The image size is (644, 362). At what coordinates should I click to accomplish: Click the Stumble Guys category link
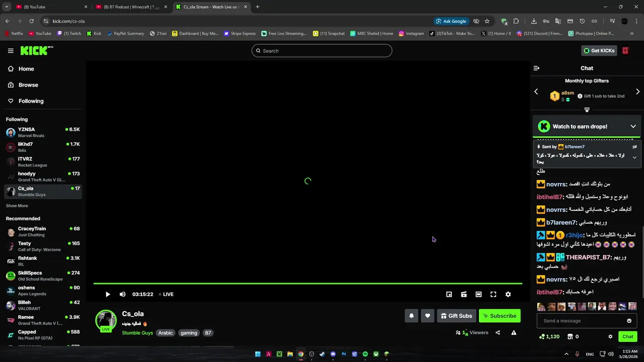[x=137, y=333]
